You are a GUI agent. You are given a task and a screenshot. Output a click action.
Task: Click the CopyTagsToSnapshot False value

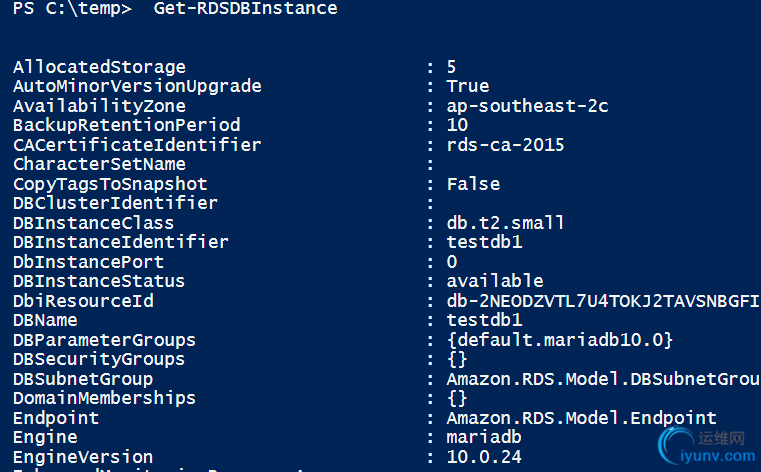tap(473, 184)
